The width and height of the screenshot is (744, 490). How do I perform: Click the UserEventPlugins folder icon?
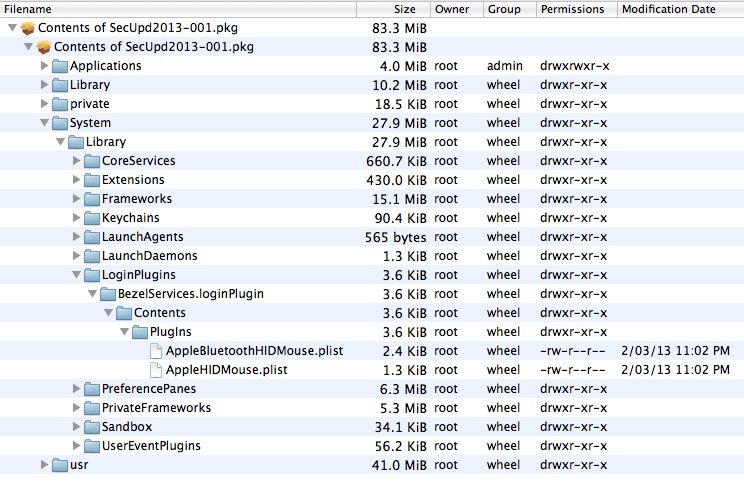coord(92,445)
